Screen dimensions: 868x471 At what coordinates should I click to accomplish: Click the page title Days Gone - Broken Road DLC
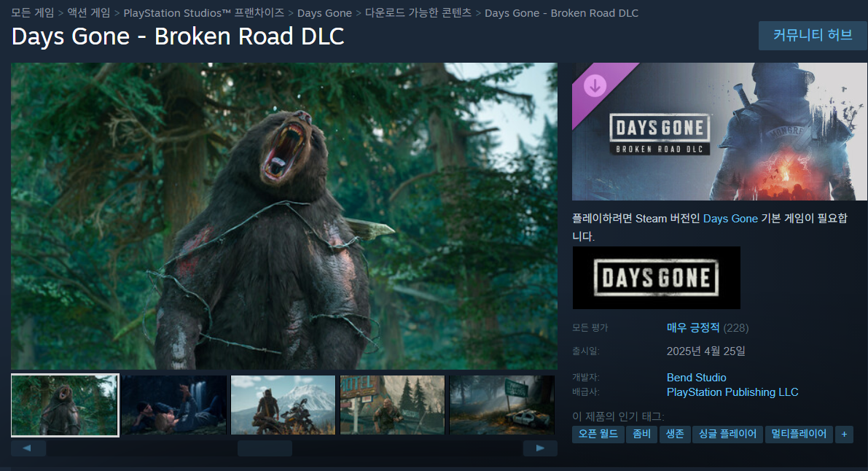(x=178, y=36)
